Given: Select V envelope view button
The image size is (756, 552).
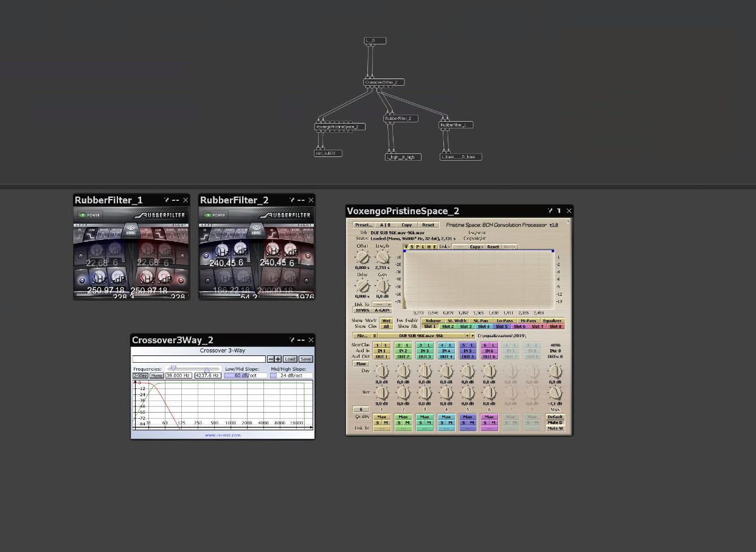Looking at the screenshot, I should [x=406, y=246].
